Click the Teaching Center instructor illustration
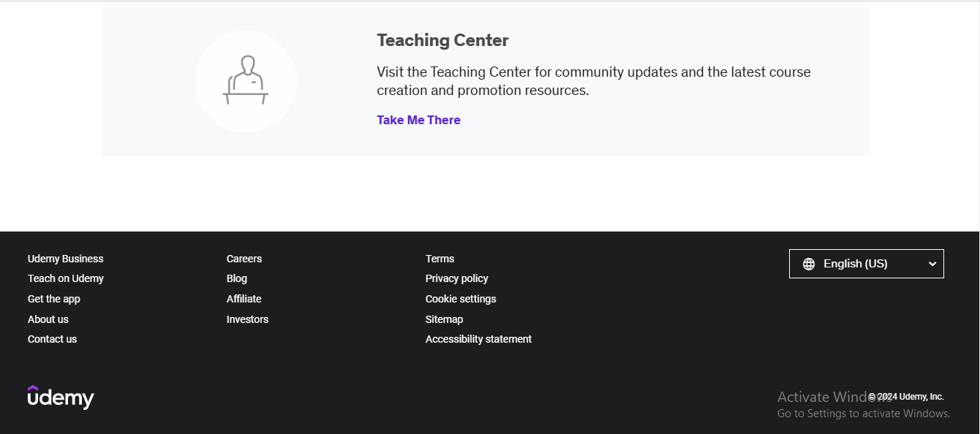This screenshot has height=434, width=980. click(x=246, y=81)
